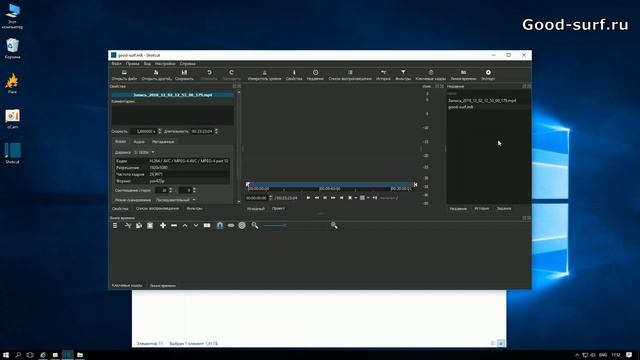
Task: Click the split at playhead icon
Action: pos(207,225)
